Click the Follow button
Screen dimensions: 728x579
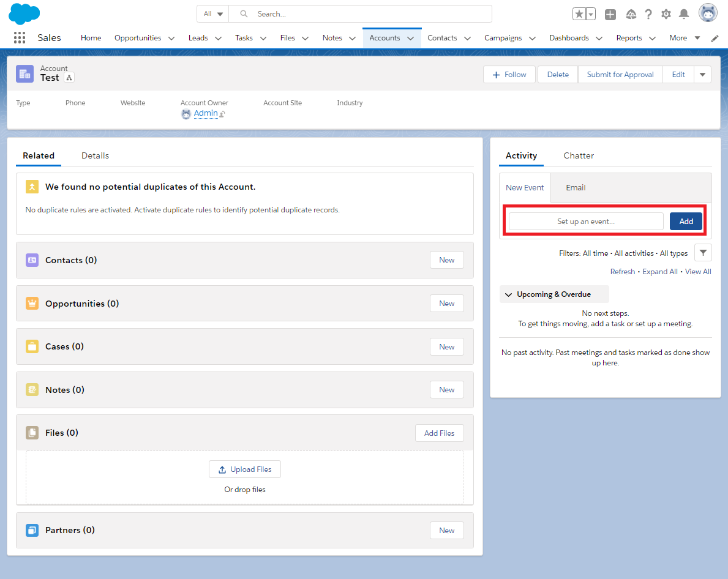tap(509, 75)
